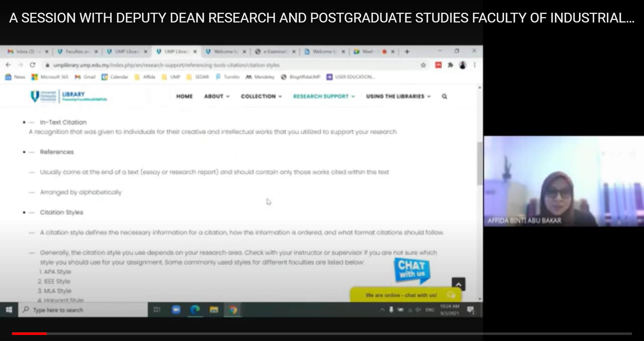The width and height of the screenshot is (644, 341).
Task: Bookmark this page with the star icon
Action: point(423,65)
